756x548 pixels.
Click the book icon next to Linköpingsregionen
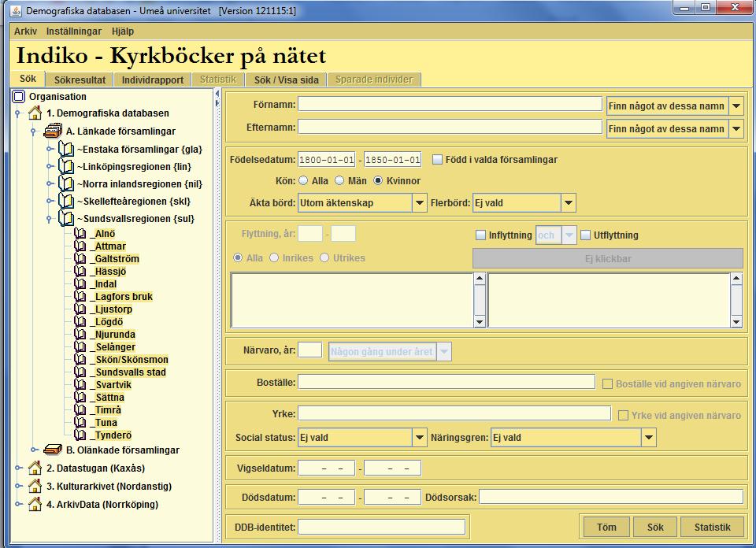(x=66, y=166)
